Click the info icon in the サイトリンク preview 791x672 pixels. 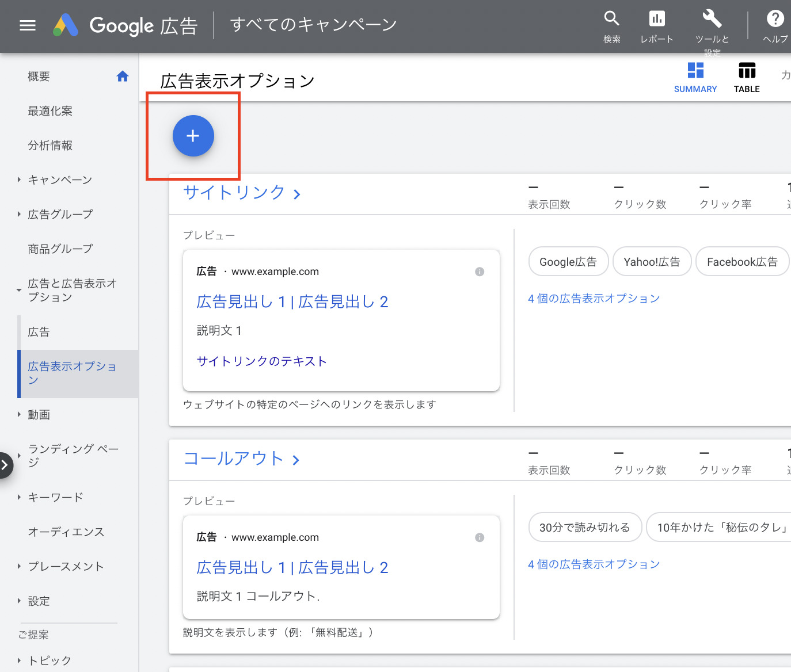click(x=480, y=272)
